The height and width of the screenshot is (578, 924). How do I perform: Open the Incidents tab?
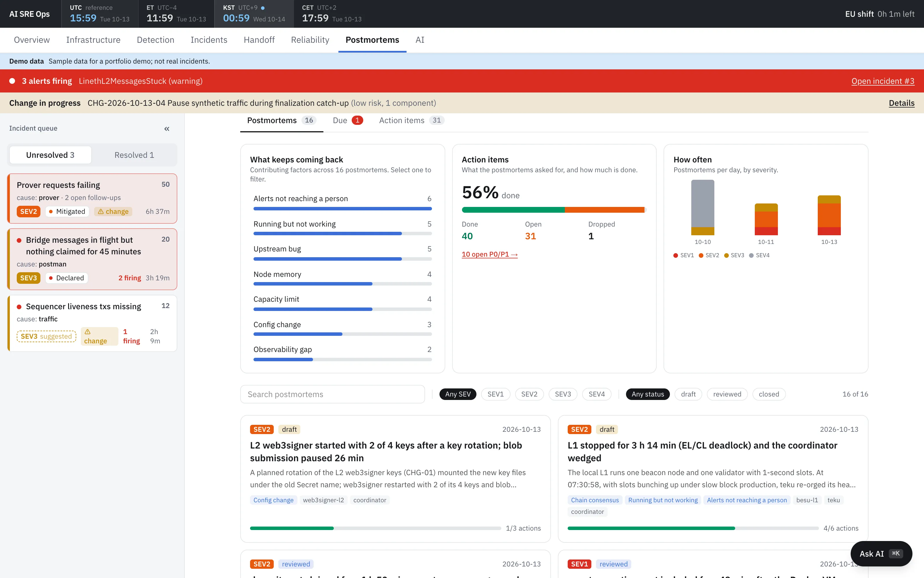pyautogui.click(x=209, y=40)
